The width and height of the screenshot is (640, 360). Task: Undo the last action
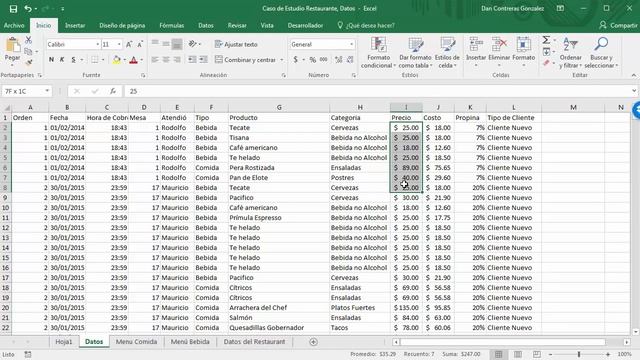click(28, 9)
